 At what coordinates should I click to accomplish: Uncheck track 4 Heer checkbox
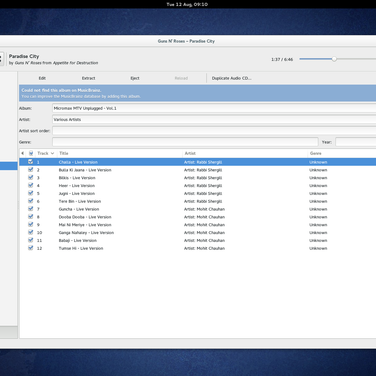[x=31, y=185]
